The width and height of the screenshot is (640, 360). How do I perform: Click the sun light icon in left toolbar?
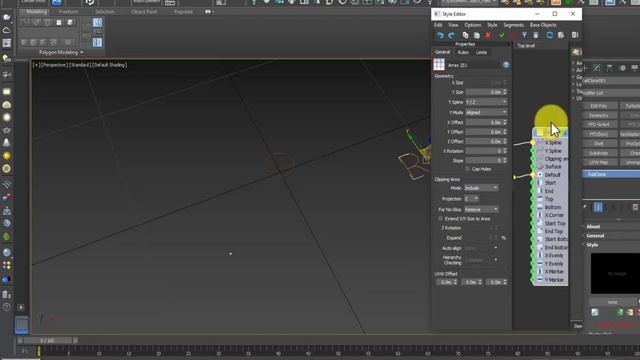pyautogui.click(x=7, y=156)
